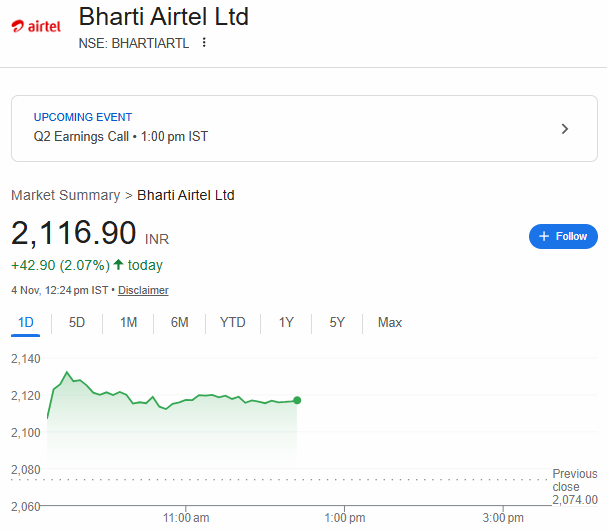Viewport: 607px width, 531px height.
Task: Follow Bharti Airtel stock
Action: click(563, 236)
